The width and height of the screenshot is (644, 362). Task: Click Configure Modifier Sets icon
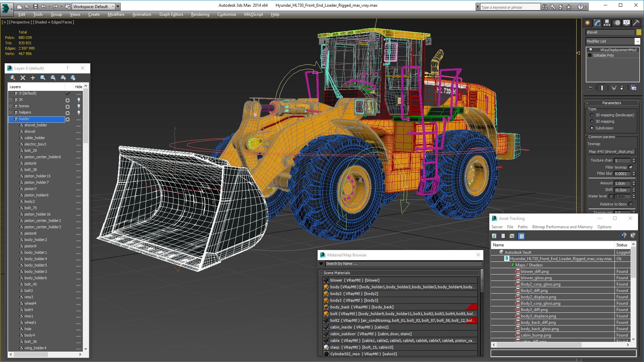coord(634,88)
